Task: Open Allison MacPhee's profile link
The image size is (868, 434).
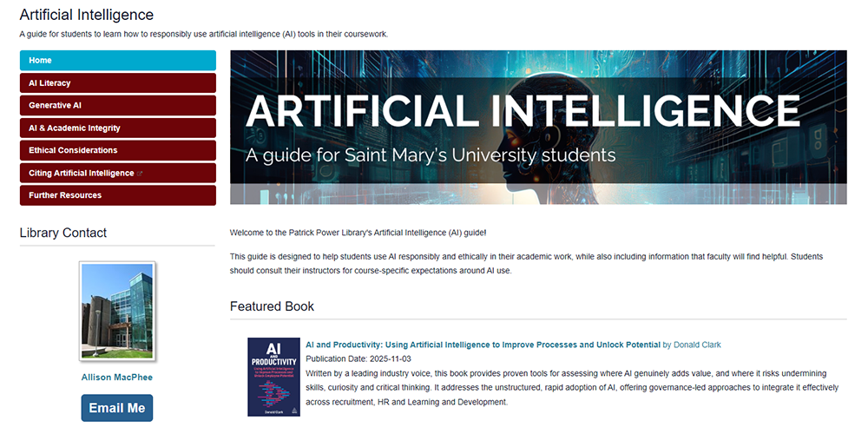Action: (117, 377)
